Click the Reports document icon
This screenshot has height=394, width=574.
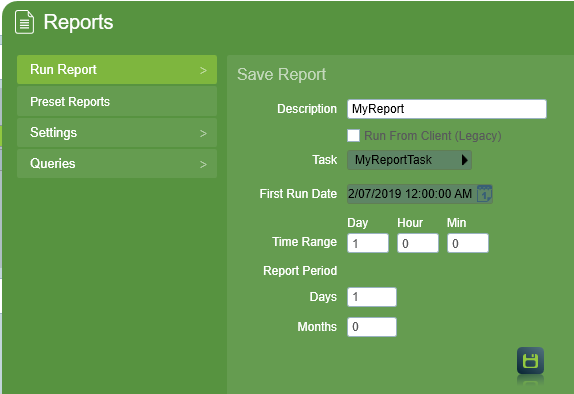pyautogui.click(x=24, y=22)
